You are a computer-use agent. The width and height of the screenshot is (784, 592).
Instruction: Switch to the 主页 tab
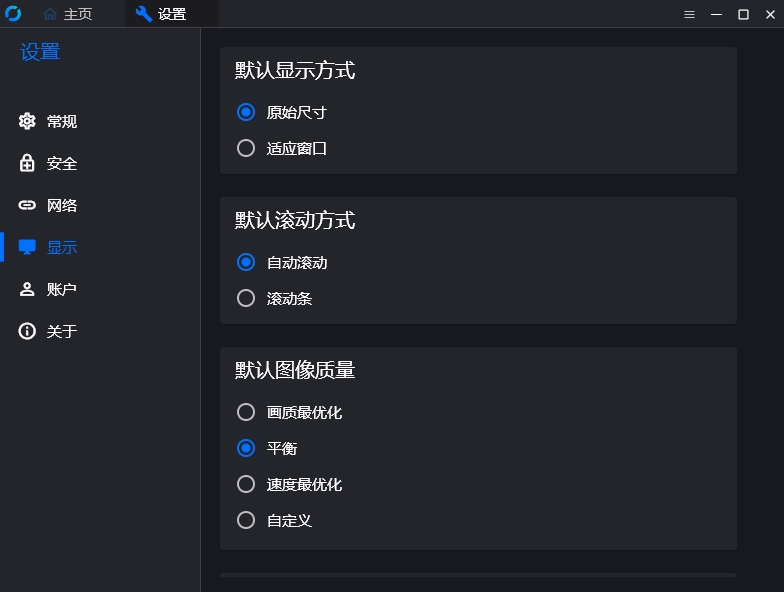68,14
